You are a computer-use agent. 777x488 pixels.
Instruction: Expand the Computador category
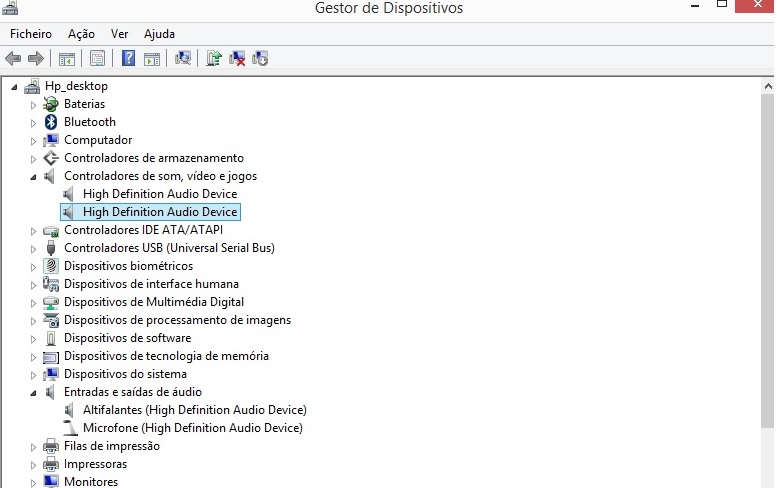33,141
